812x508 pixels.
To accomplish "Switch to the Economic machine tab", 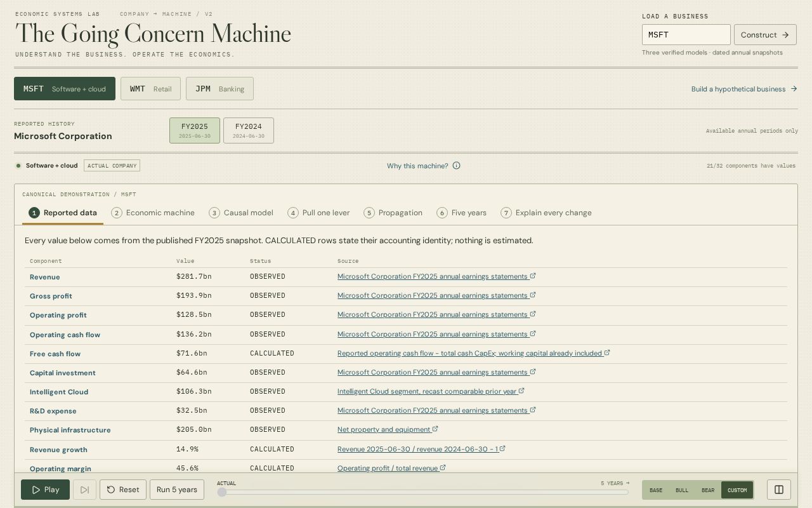I will tap(153, 213).
